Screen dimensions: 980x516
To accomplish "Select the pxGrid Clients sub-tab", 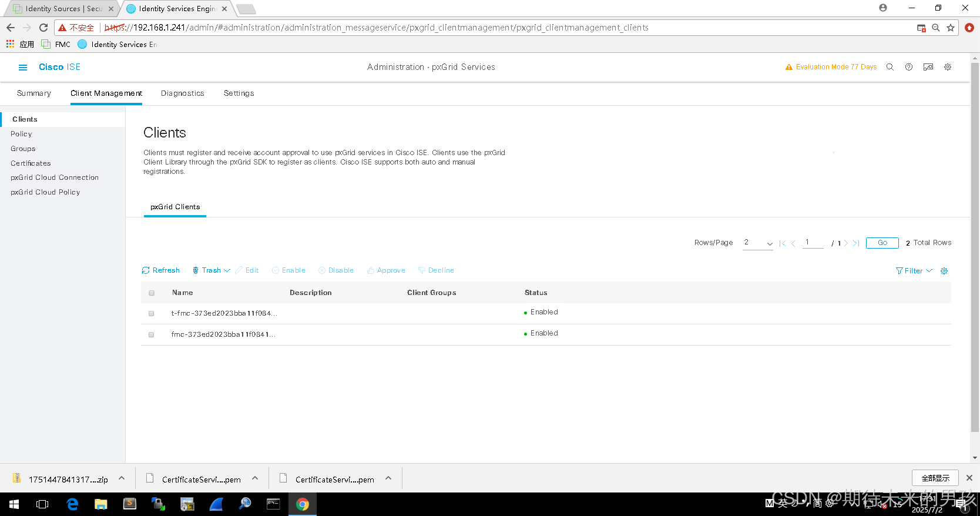I will click(175, 207).
